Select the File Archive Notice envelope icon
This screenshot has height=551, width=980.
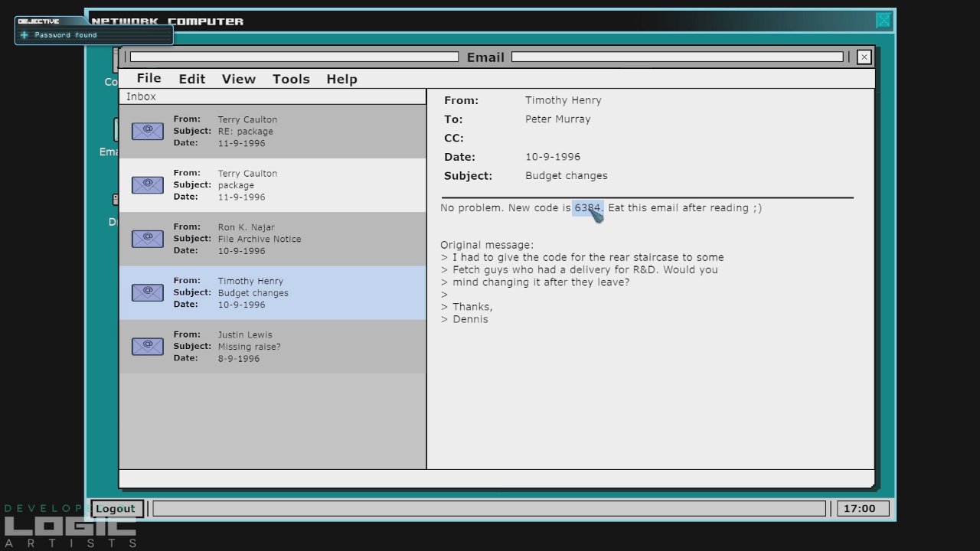coord(147,239)
